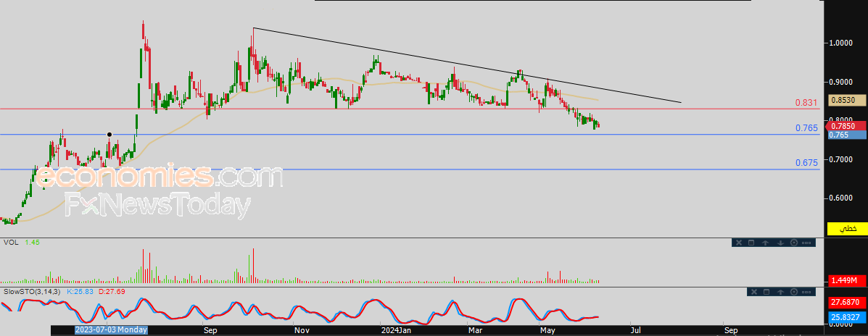Click the 2023-07-03 Monday date label
Screen dimensions: 868x336
(x=111, y=330)
